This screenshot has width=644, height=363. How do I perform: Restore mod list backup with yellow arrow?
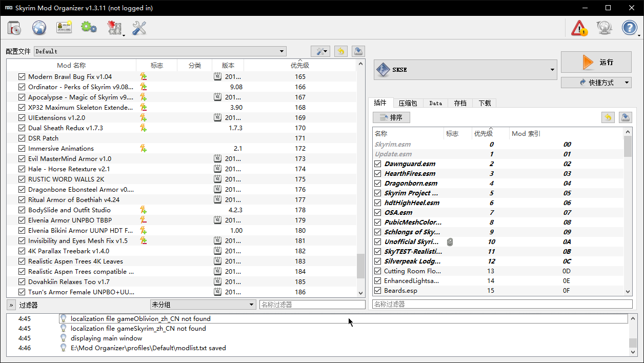pos(340,51)
